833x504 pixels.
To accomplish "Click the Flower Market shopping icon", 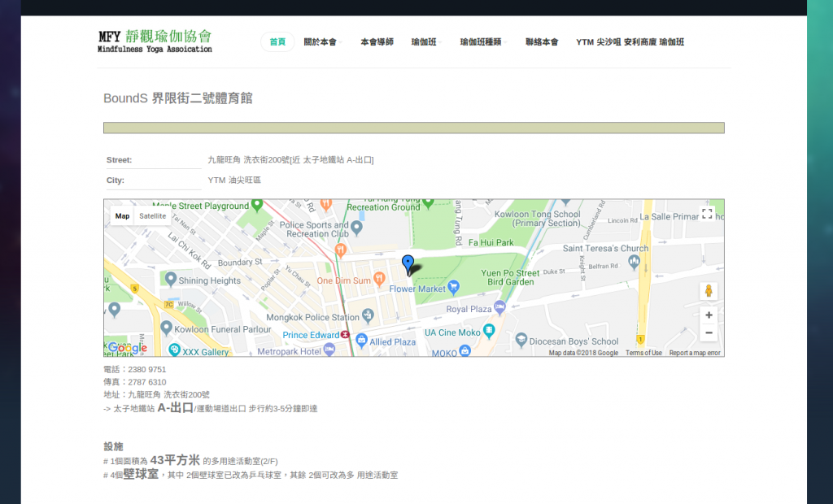I will coord(453,287).
